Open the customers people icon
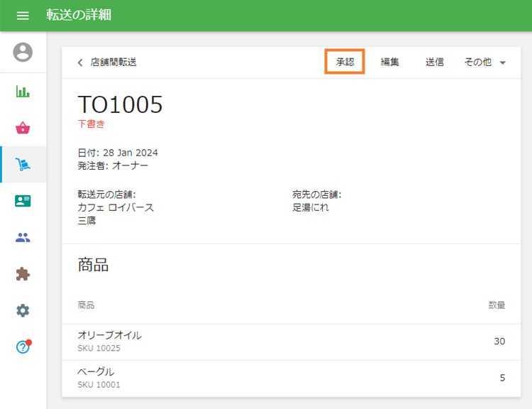The width and height of the screenshot is (532, 409). pos(23,238)
